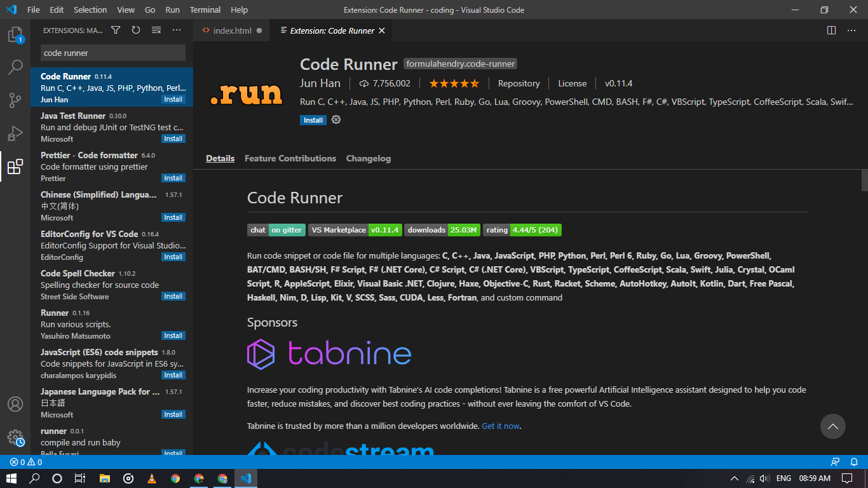The image size is (868, 488).
Task: Open the Accounts icon in the activity bar
Action: tap(15, 404)
